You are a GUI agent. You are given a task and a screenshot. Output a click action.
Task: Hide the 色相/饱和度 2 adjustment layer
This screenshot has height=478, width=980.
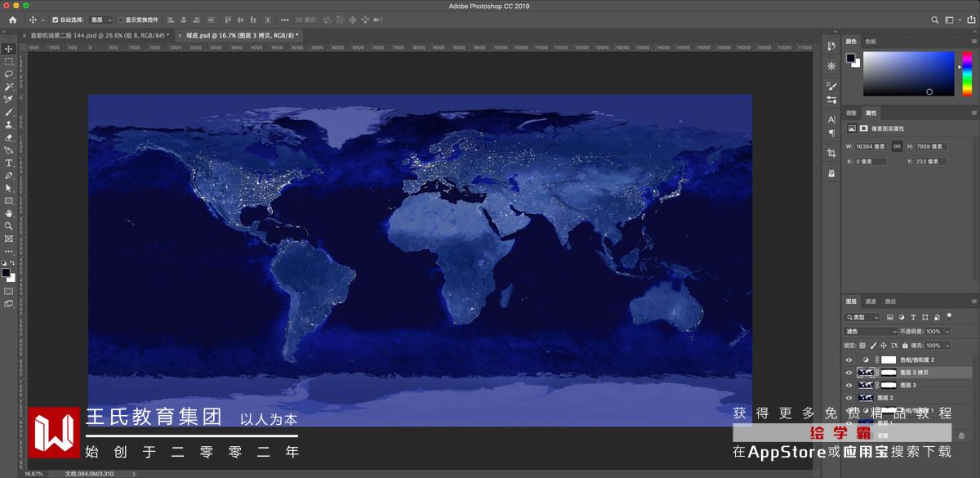849,360
